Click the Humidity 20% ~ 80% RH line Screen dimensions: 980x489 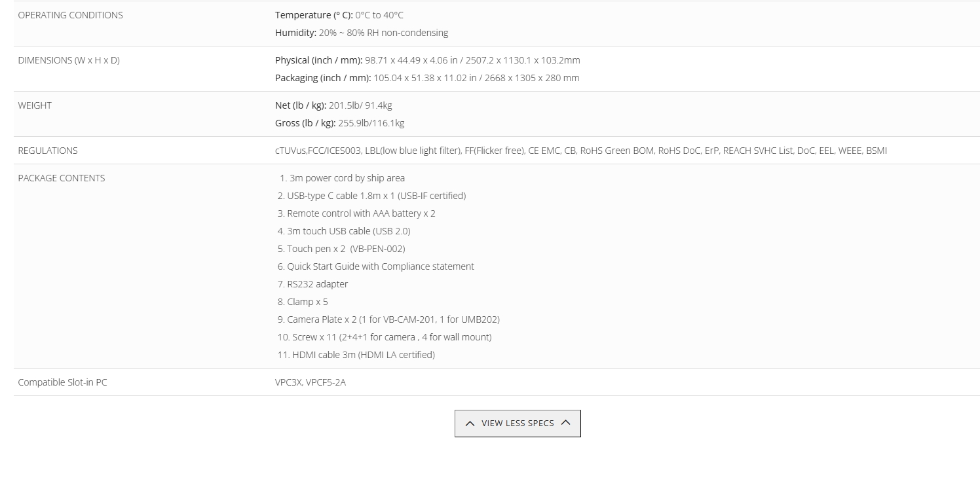click(x=362, y=33)
